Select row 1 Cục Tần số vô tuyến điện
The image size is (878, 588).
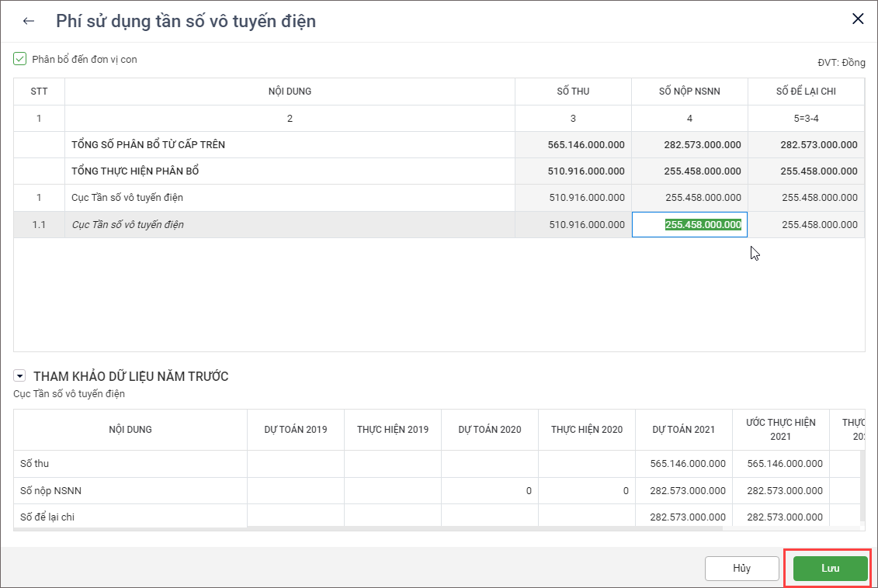coord(127,198)
